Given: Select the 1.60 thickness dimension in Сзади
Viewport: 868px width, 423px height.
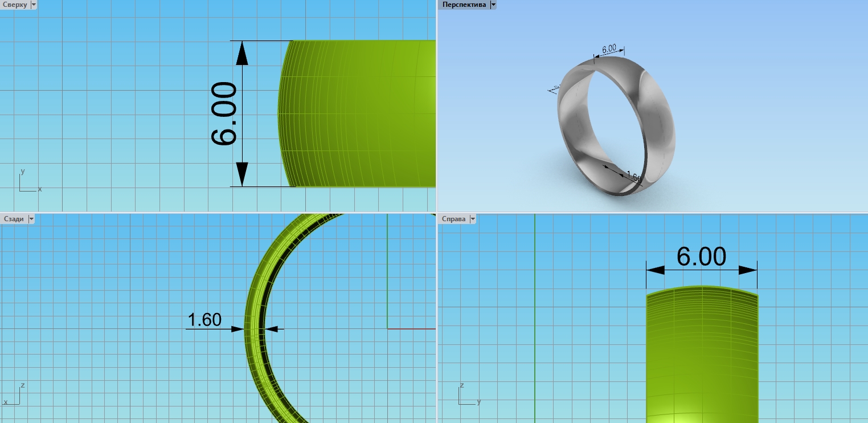Looking at the screenshot, I should click(x=204, y=320).
